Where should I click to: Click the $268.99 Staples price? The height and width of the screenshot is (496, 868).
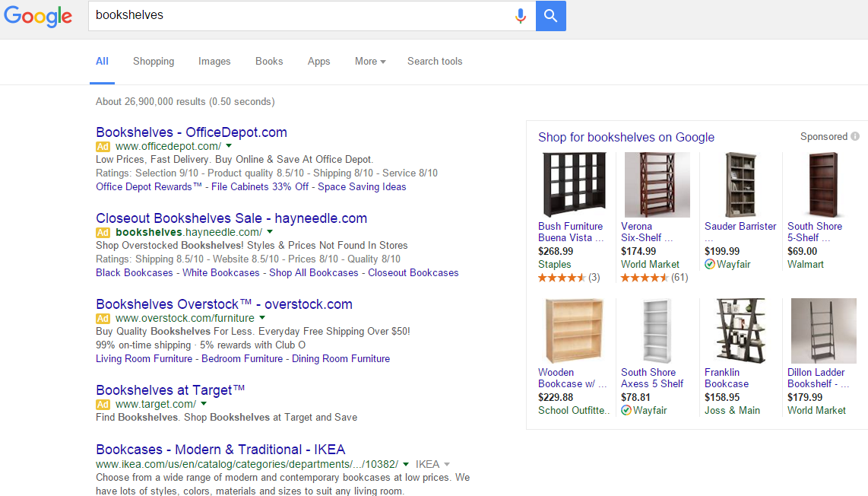tap(556, 252)
